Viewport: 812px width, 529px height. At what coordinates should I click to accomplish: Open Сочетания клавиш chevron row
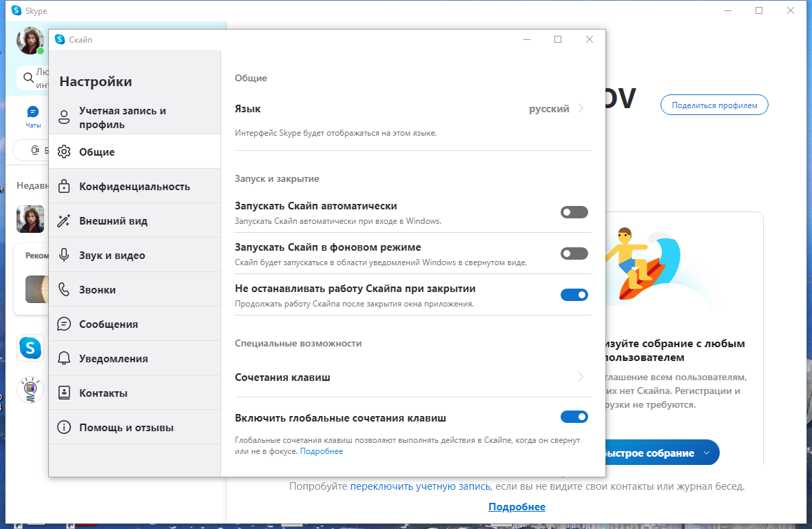coord(413,377)
